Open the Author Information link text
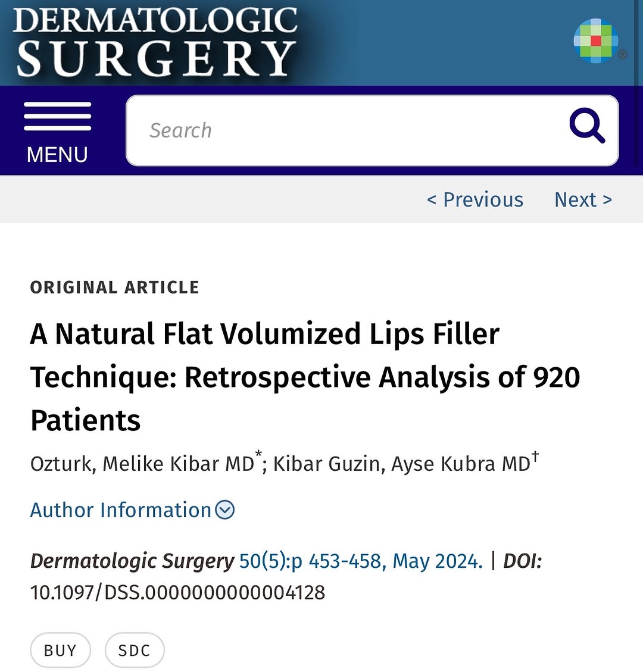The image size is (643, 672). coord(121,510)
